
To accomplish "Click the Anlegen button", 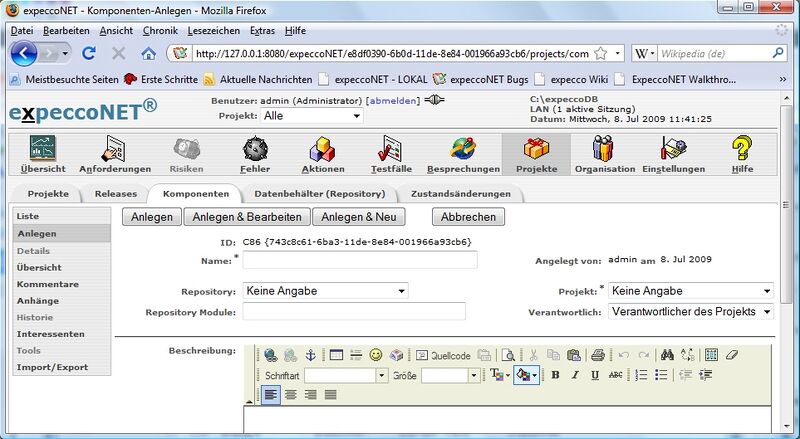I will pos(152,217).
